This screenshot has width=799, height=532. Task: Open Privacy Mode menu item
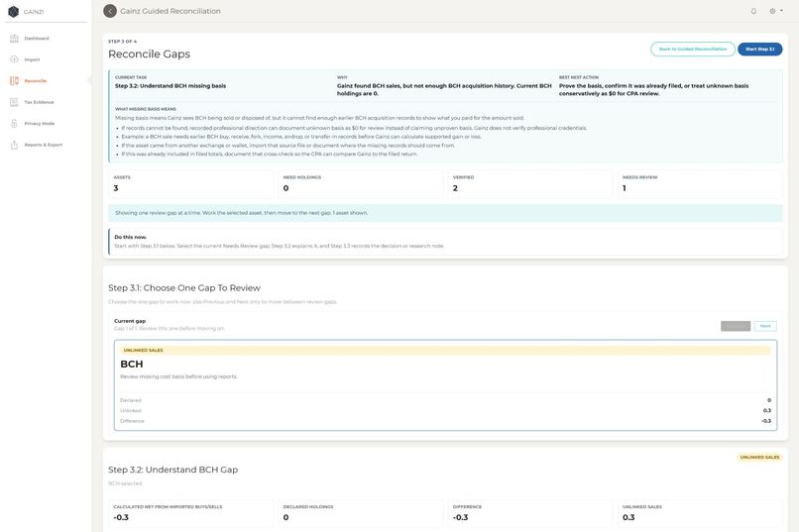(40, 124)
